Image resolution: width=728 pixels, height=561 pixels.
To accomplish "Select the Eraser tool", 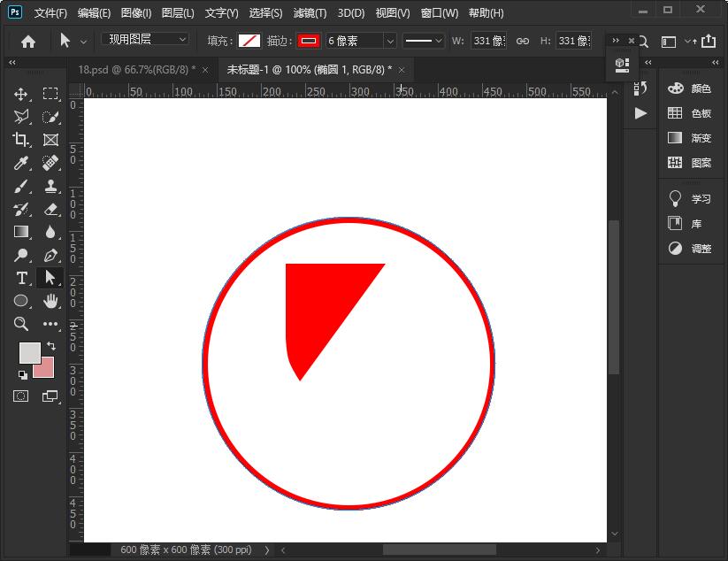I will (50, 209).
